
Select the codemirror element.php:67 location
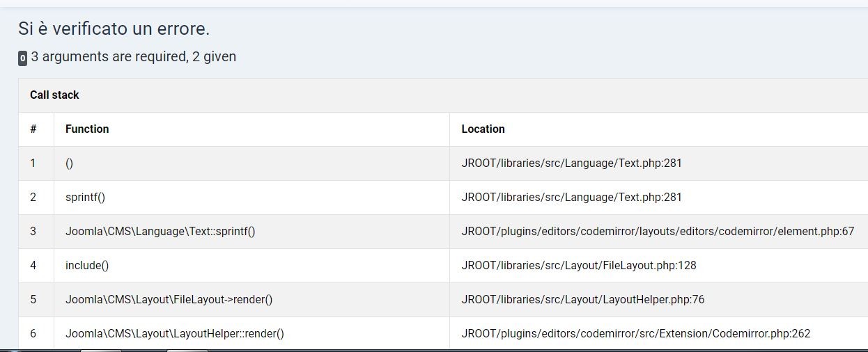[x=658, y=232]
